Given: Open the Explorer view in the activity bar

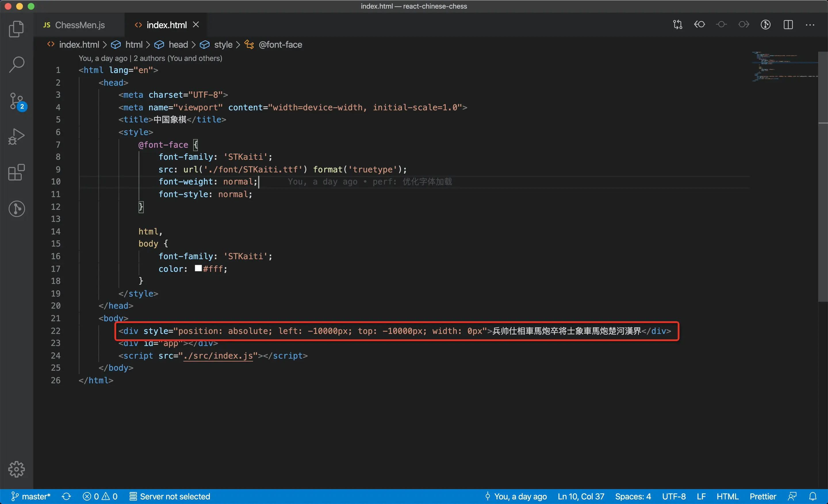Looking at the screenshot, I should [x=16, y=29].
